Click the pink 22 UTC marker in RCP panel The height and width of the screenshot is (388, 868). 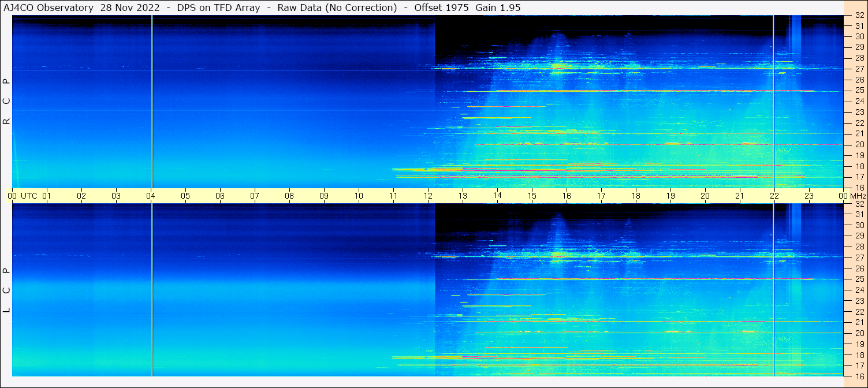click(x=773, y=102)
